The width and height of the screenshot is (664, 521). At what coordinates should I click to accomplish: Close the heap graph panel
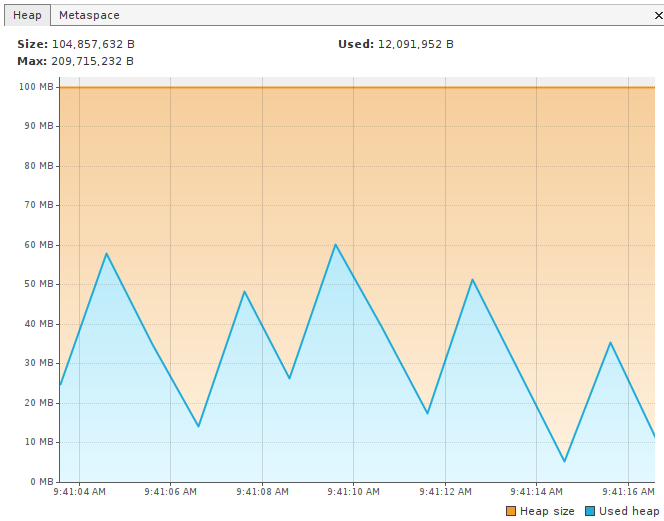tap(658, 16)
